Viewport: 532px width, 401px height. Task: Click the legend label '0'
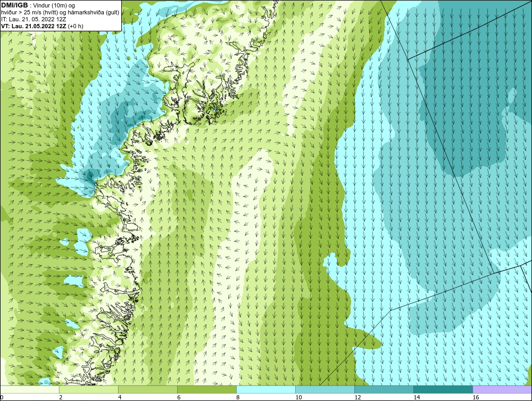tap(2, 397)
